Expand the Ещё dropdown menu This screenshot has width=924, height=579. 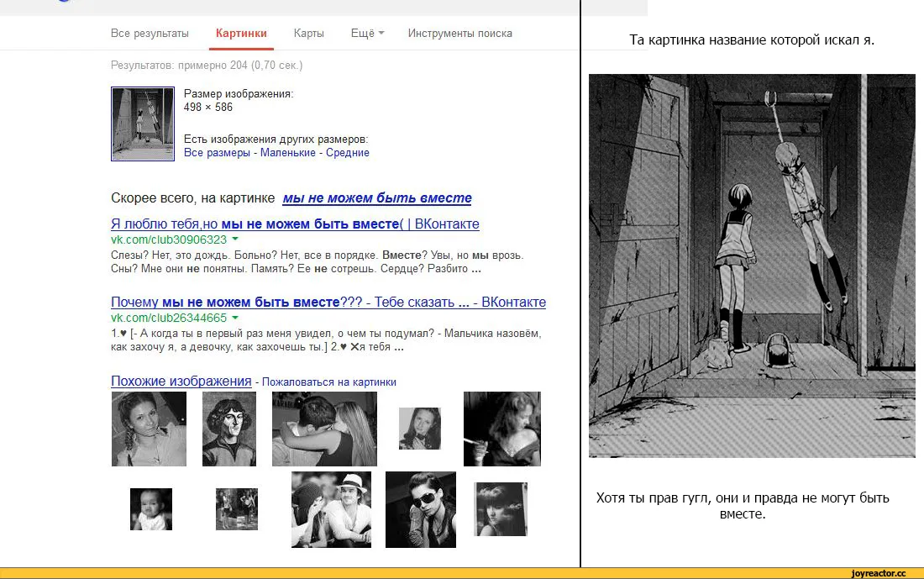coord(367,34)
